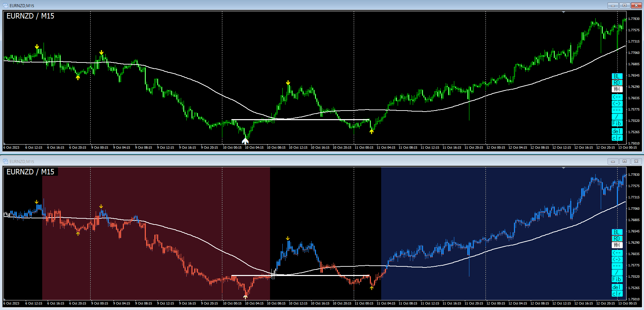Select the RD color button in the red/blue shaded chart
The image size is (644, 310).
point(617,239)
